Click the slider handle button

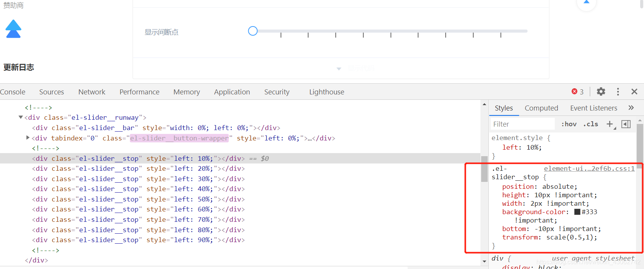(253, 31)
